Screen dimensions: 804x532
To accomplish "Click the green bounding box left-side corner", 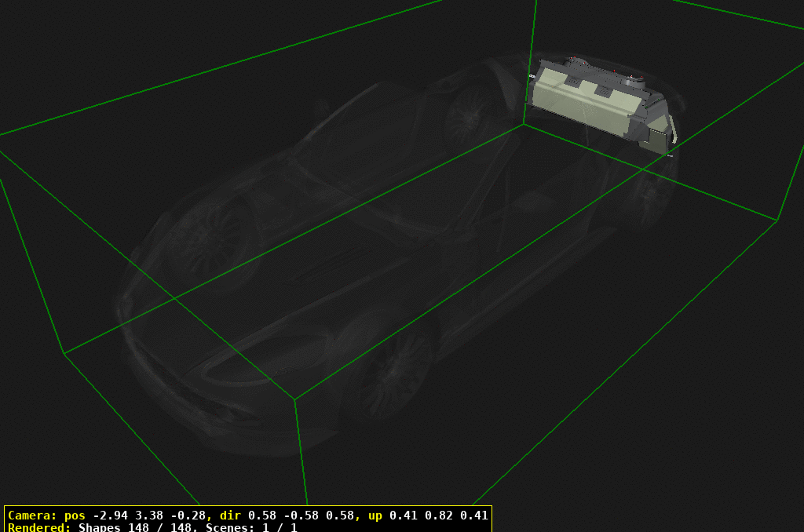I will pyautogui.click(x=63, y=353).
